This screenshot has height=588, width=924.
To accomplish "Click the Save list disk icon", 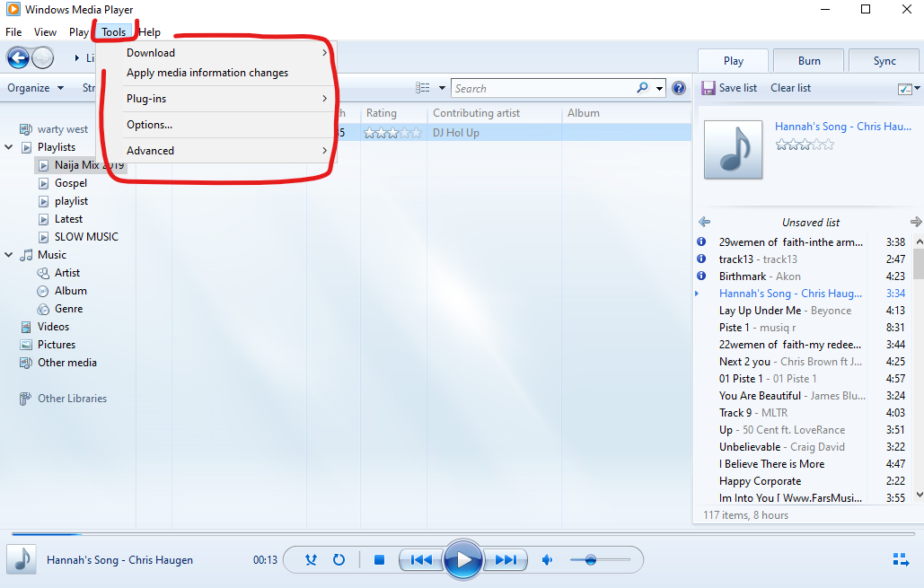I will click(708, 88).
